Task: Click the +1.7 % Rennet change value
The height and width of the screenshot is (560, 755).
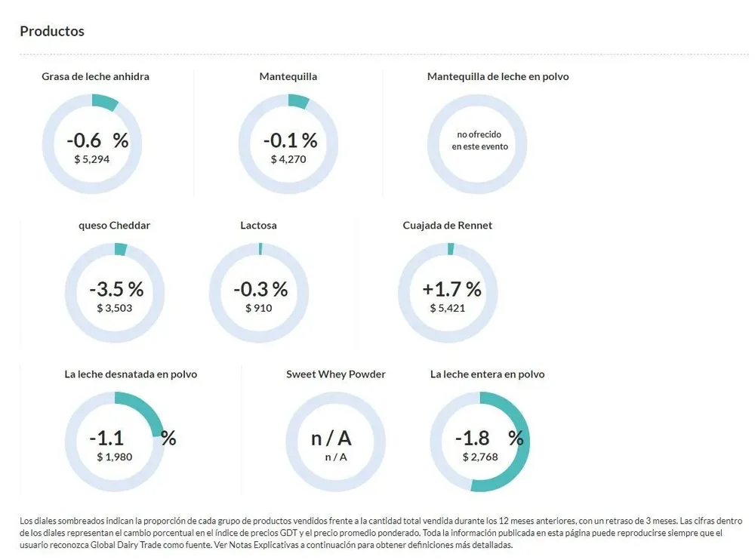Action: [451, 289]
